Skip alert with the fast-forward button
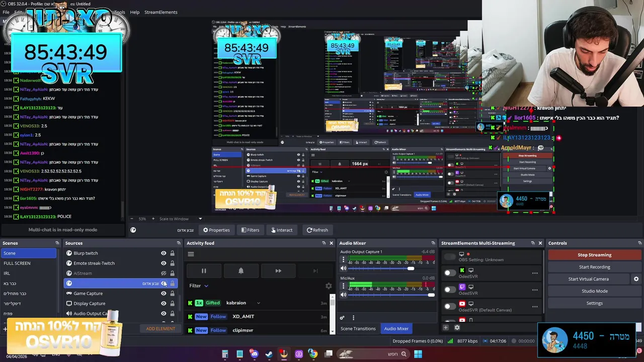This screenshot has height=362, width=644. [278, 271]
